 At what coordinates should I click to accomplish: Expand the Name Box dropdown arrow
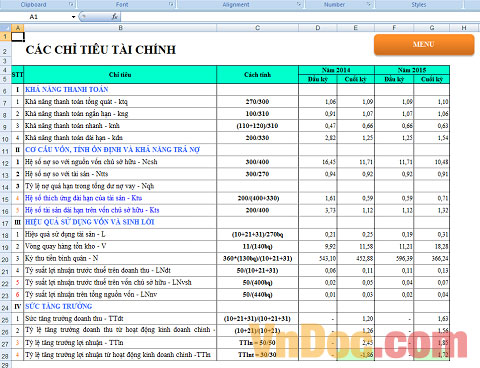point(73,17)
